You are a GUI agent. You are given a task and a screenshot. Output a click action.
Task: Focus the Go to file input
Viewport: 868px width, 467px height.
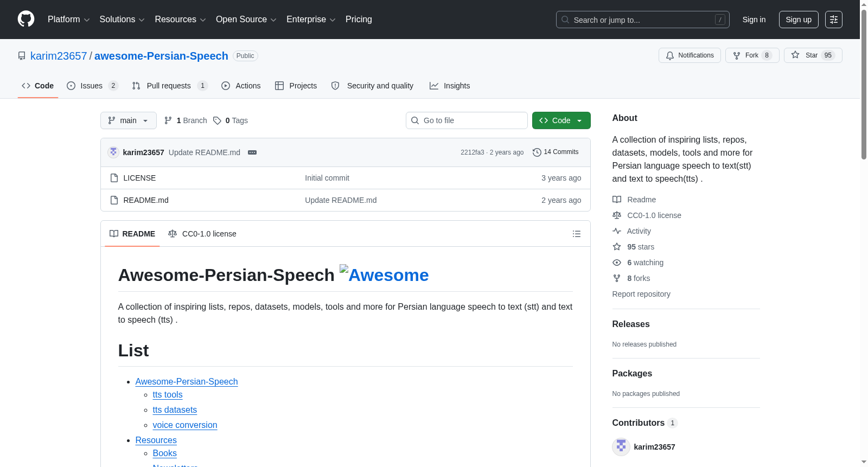(x=467, y=120)
